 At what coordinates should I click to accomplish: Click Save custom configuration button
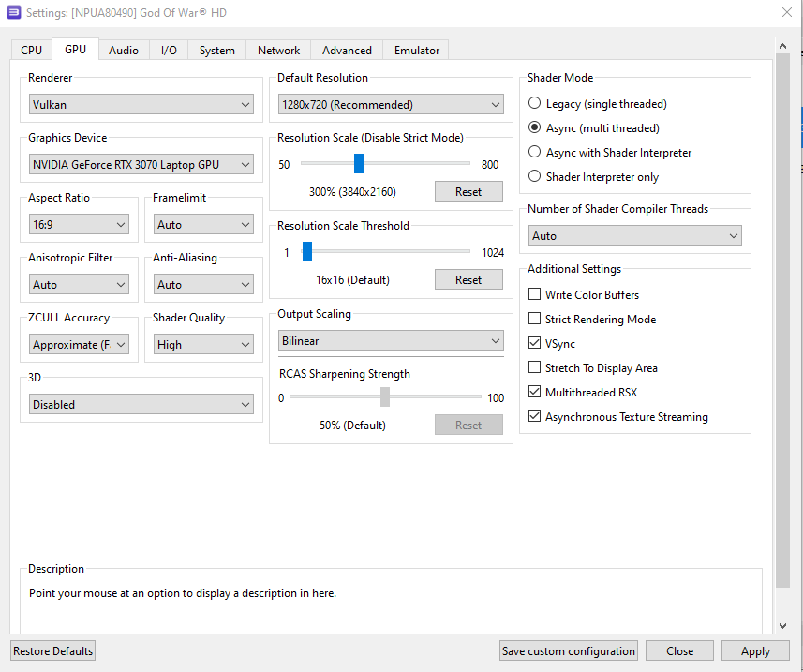click(569, 651)
